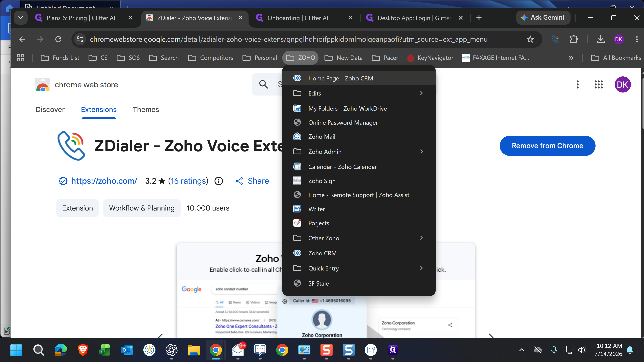Open the Porjects bookmark
Viewport: 644px width, 362px height.
coord(359,223)
